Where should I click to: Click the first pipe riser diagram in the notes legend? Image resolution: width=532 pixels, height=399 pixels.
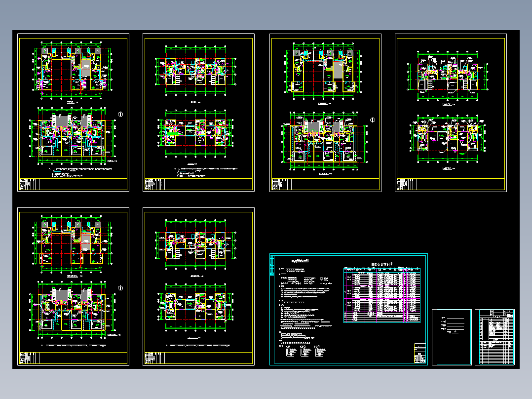coord(291,351)
